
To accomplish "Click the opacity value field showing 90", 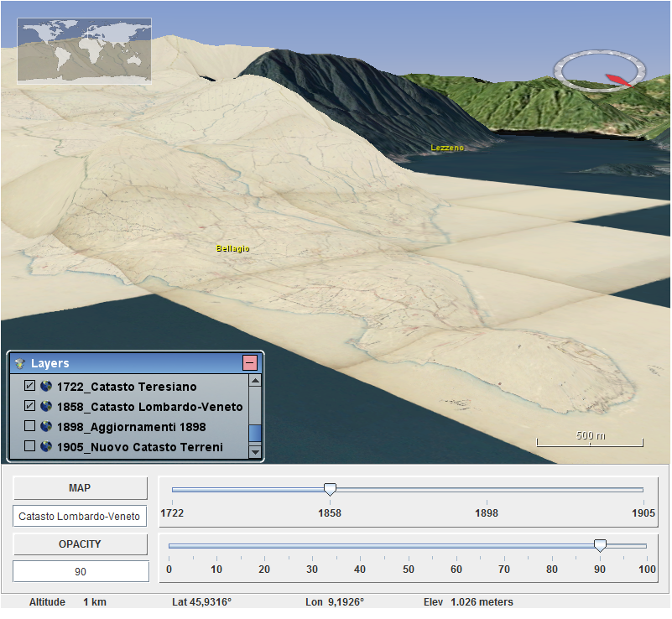I will click(81, 572).
